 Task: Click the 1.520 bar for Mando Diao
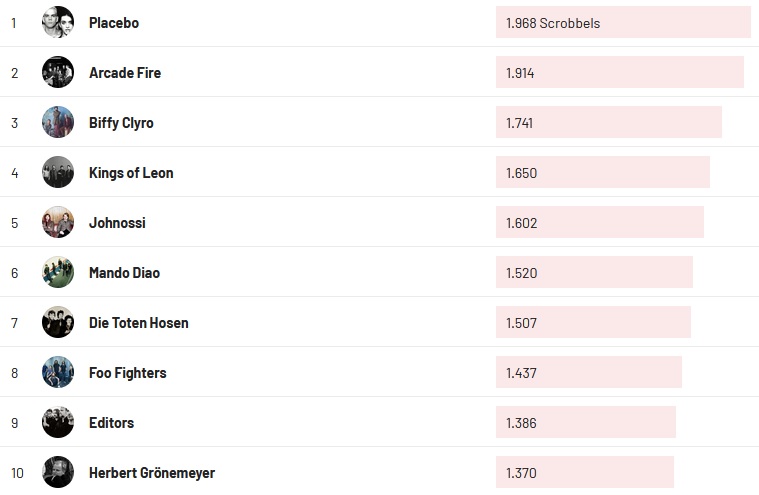pyautogui.click(x=594, y=272)
